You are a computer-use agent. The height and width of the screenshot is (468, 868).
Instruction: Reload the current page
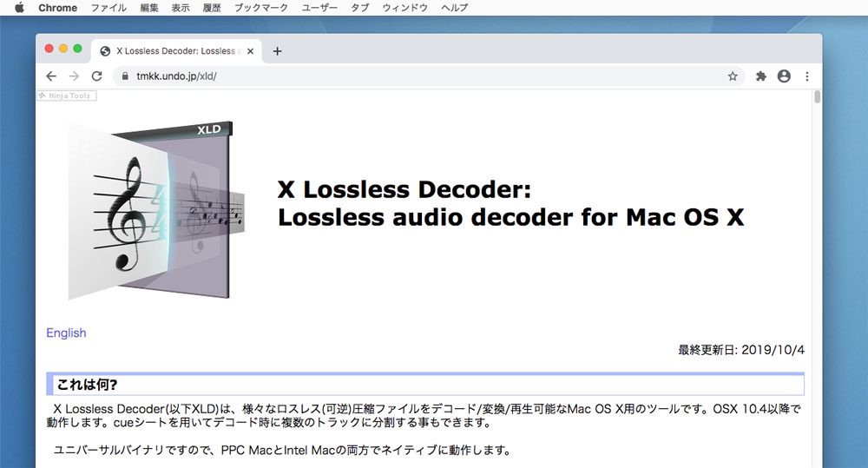click(97, 76)
